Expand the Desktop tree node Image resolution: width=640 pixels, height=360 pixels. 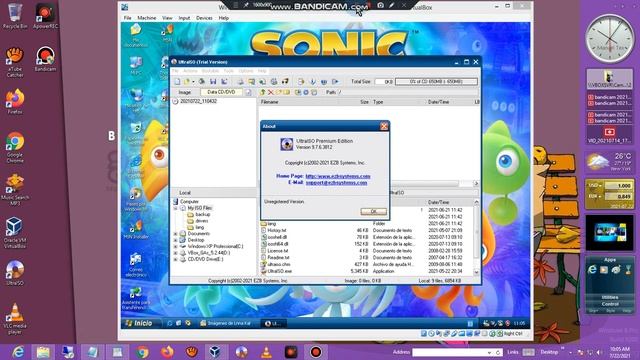click(x=176, y=240)
